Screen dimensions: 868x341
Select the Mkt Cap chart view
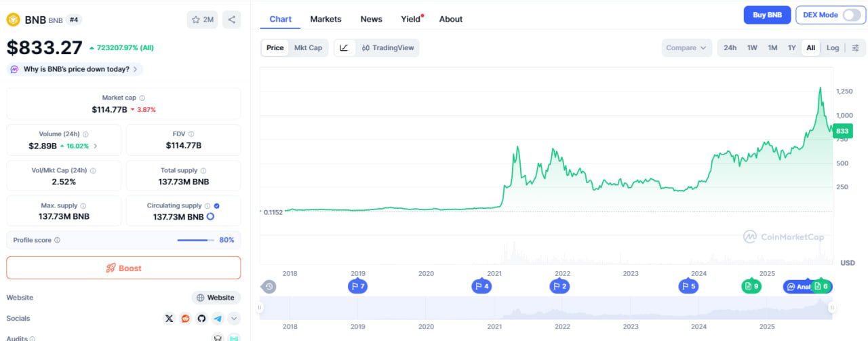pyautogui.click(x=308, y=47)
